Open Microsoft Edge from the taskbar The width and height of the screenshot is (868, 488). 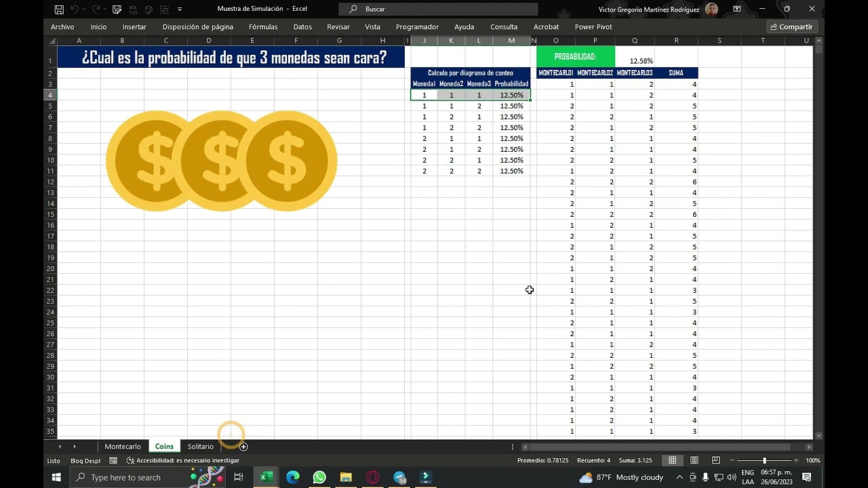pos(293,477)
